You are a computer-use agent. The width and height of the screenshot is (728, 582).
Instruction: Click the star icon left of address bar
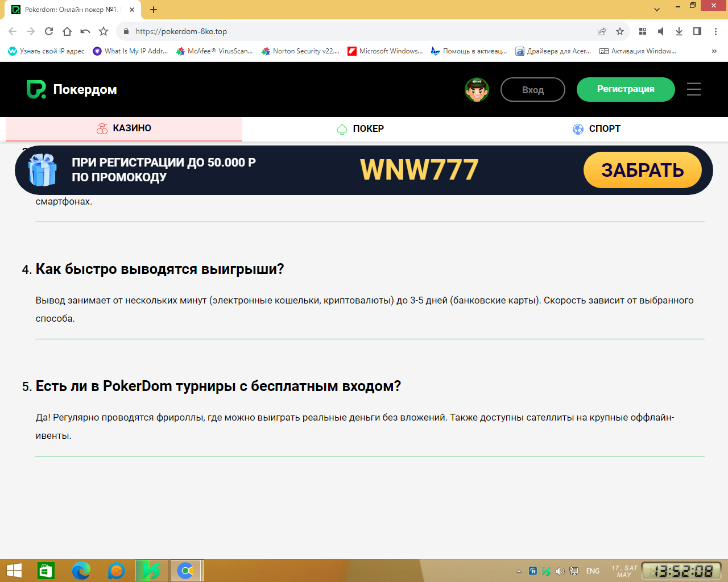pos(104,31)
